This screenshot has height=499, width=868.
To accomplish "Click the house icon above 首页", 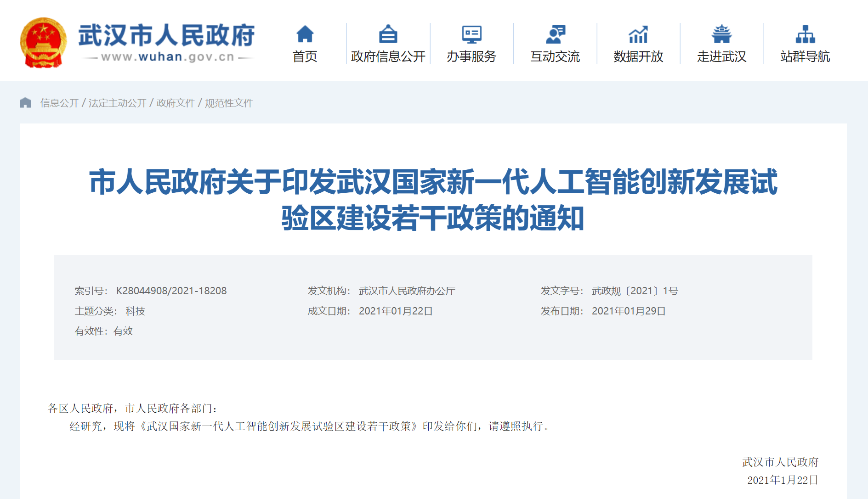I will (x=305, y=34).
